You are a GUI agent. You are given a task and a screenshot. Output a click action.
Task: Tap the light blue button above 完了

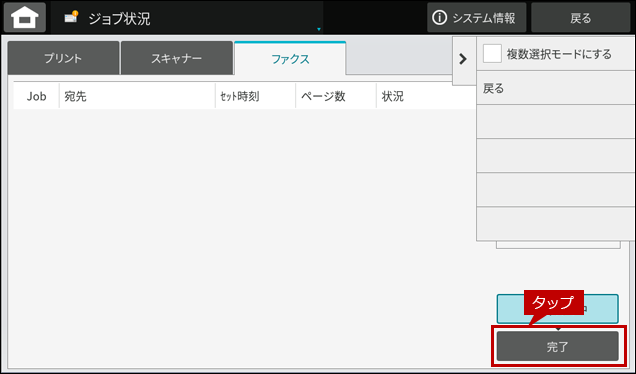(558, 309)
